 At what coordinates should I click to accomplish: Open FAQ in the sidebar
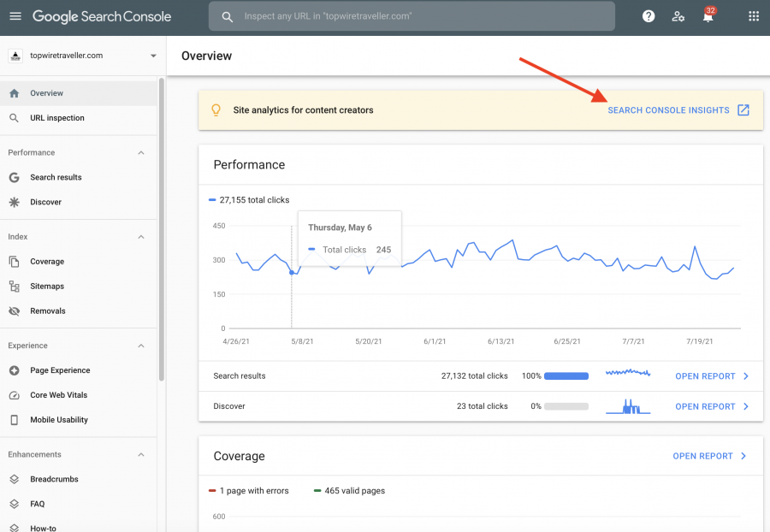pyautogui.click(x=79, y=504)
